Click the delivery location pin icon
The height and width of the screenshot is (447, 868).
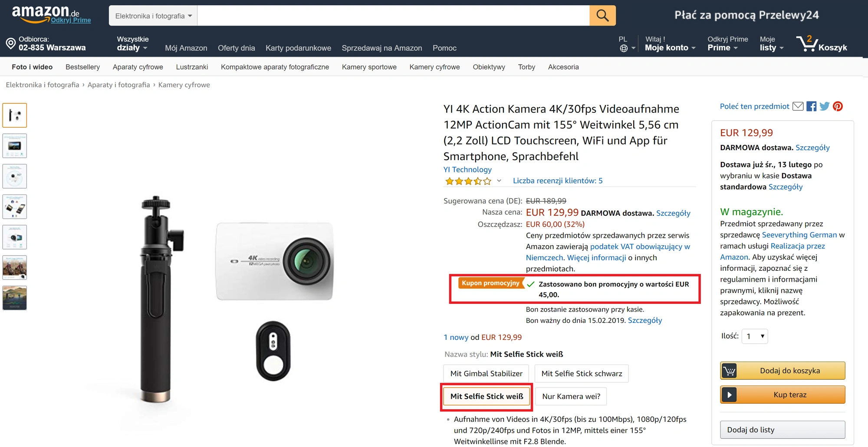tap(11, 43)
